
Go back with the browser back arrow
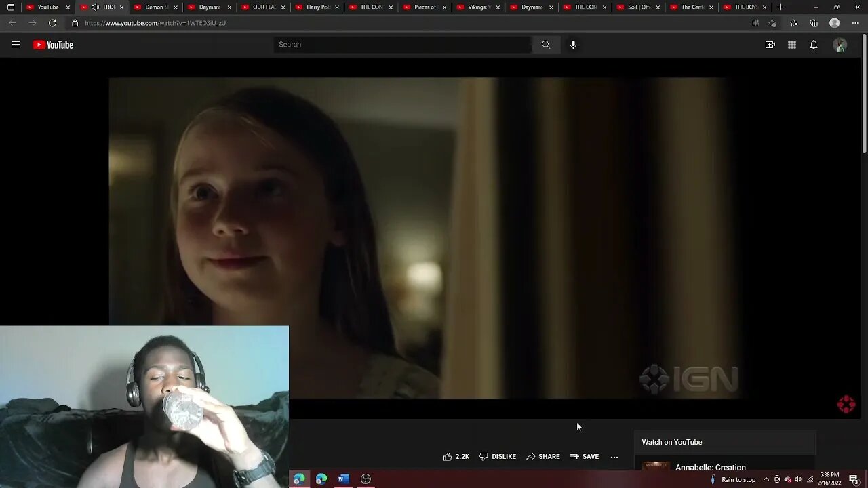pos(12,23)
